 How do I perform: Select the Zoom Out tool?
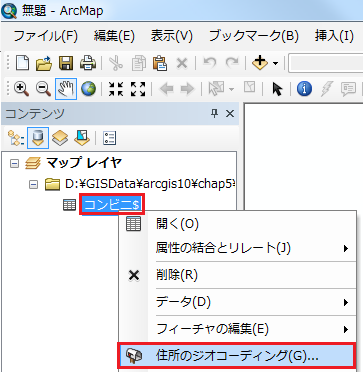(x=44, y=89)
